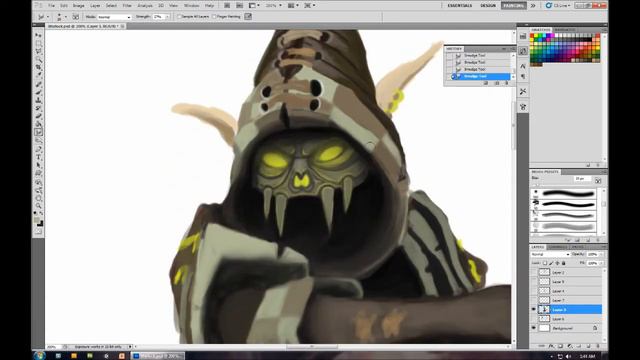Click the tablet pressure icon in options bar

(248, 17)
